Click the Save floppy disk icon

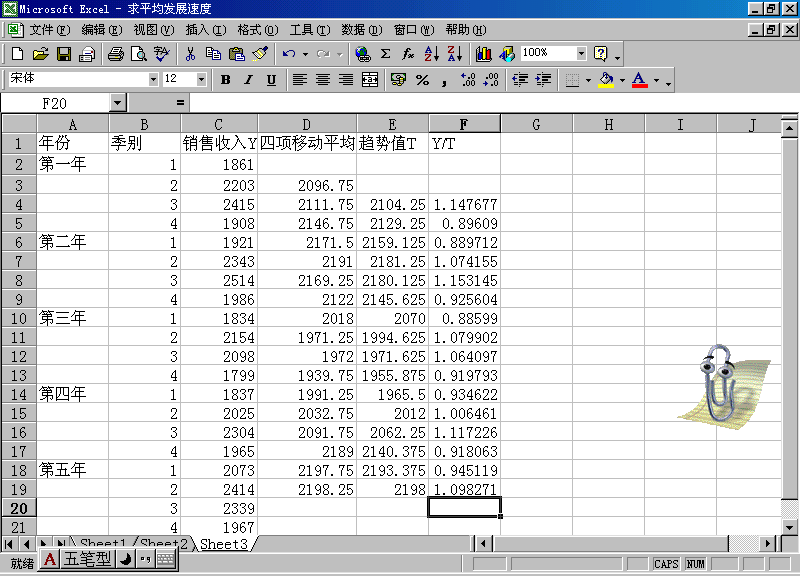coord(64,53)
